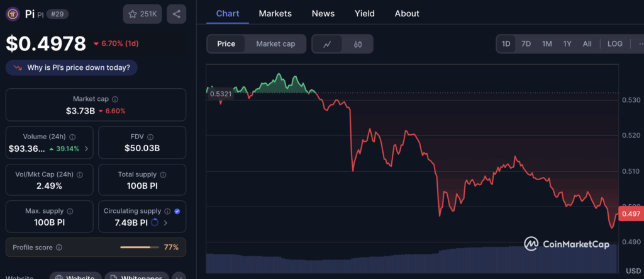The image size is (644, 279).
Task: Click Why is PI's price down today
Action: point(72,67)
